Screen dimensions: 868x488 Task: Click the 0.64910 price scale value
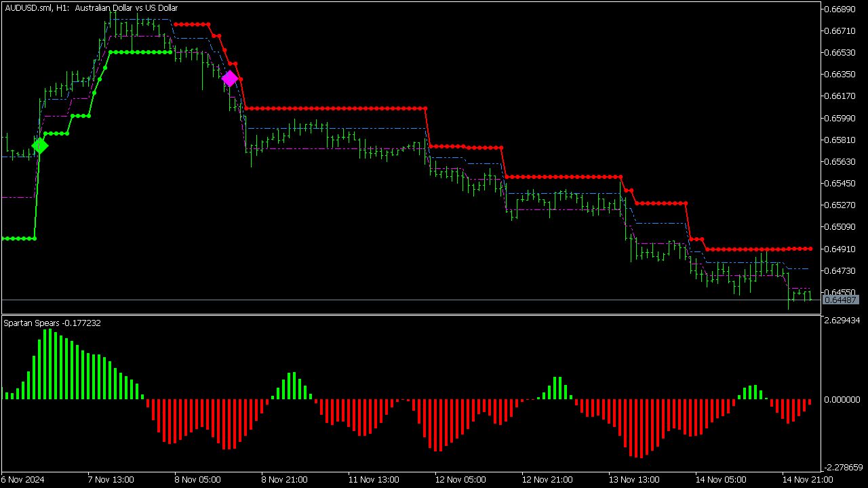point(840,249)
